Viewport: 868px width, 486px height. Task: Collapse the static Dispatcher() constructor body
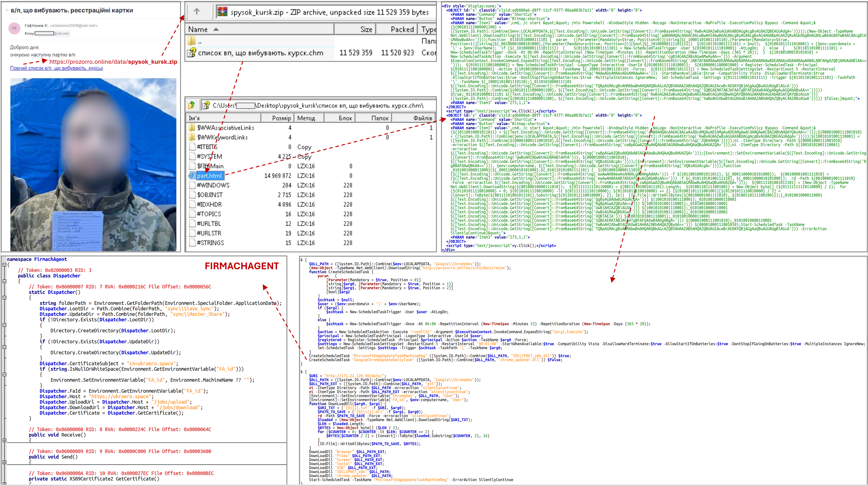coord(4,298)
